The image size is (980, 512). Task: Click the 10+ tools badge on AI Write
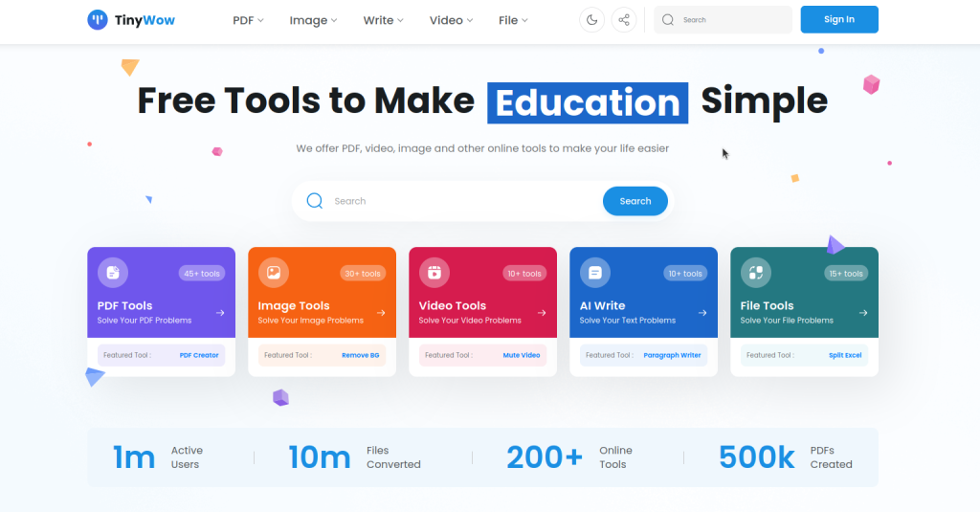pyautogui.click(x=685, y=273)
